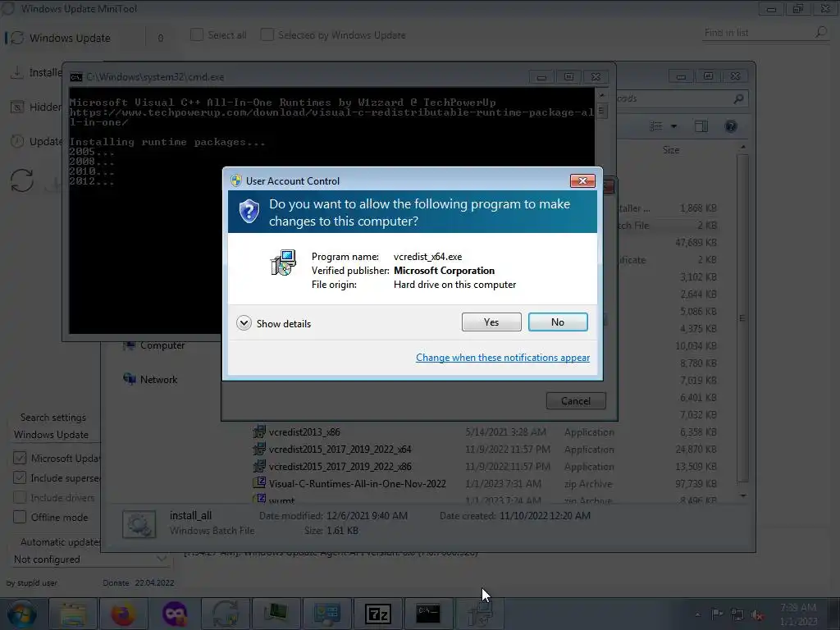Click vcredist2013_x86 application file icon
This screenshot has width=840, height=630.
click(x=259, y=431)
